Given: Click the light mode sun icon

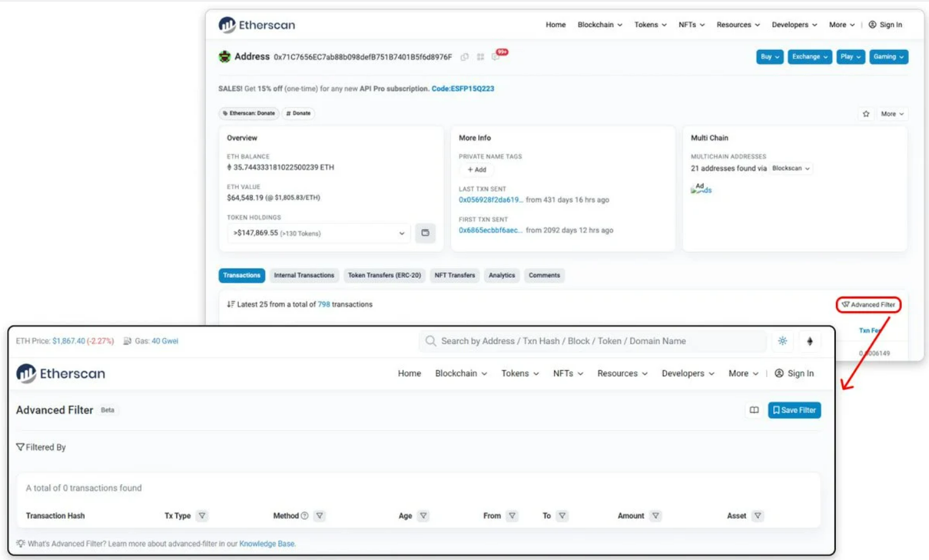Looking at the screenshot, I should (x=783, y=341).
